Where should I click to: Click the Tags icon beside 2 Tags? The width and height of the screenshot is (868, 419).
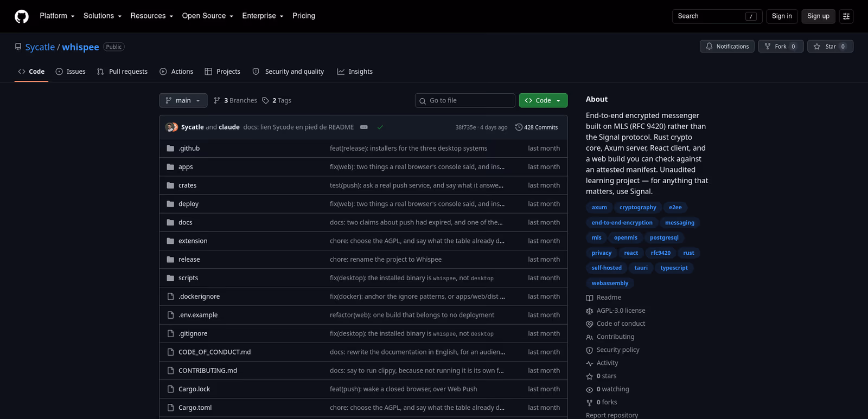265,101
